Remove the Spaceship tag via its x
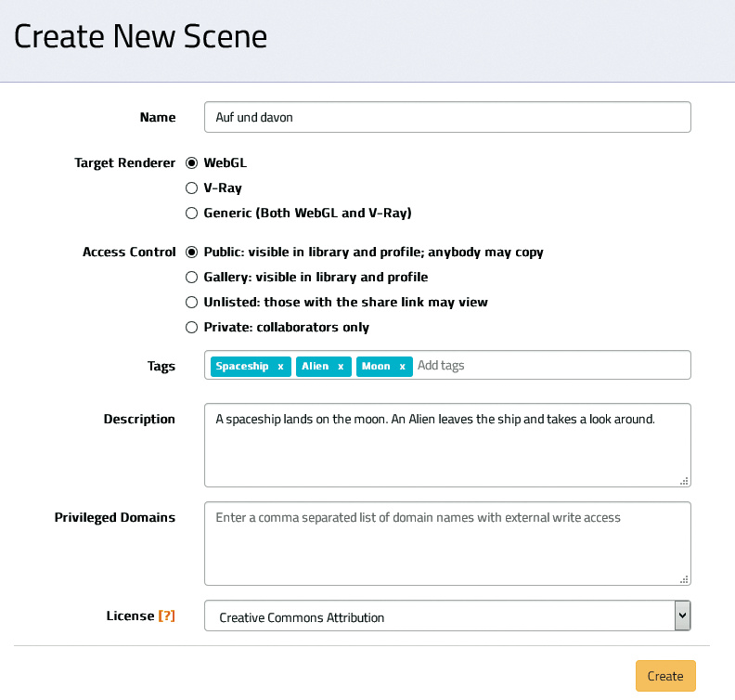The image size is (735, 700). [280, 367]
